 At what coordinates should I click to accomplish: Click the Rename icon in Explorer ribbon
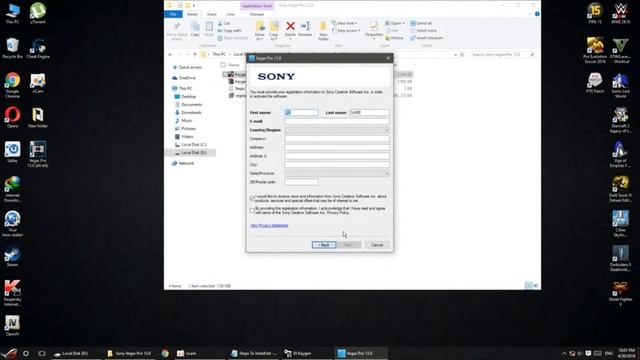305,27
